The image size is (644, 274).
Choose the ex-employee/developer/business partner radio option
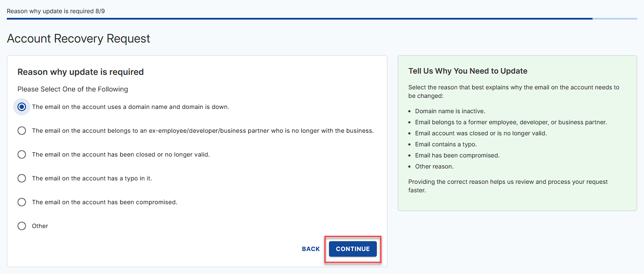coord(22,131)
